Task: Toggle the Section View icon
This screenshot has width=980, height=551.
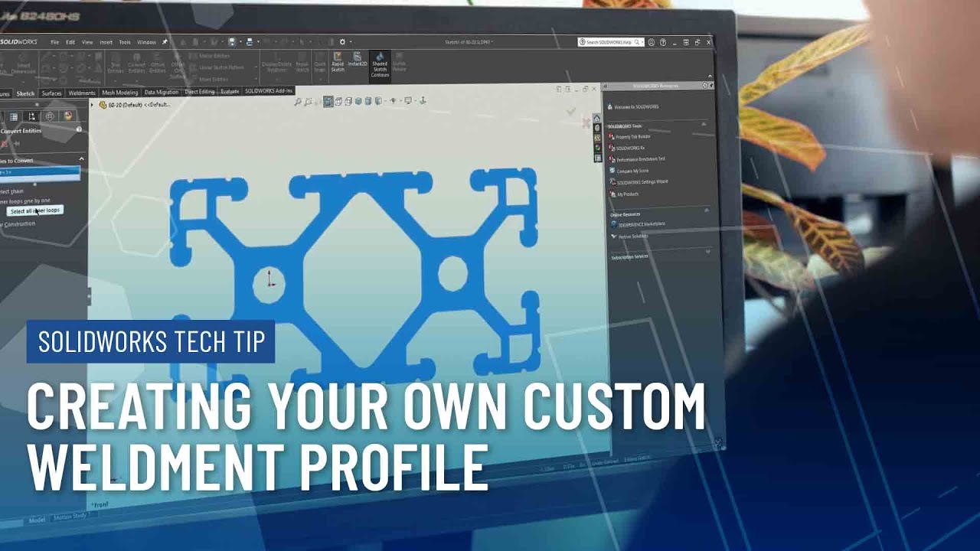Action: tap(328, 101)
